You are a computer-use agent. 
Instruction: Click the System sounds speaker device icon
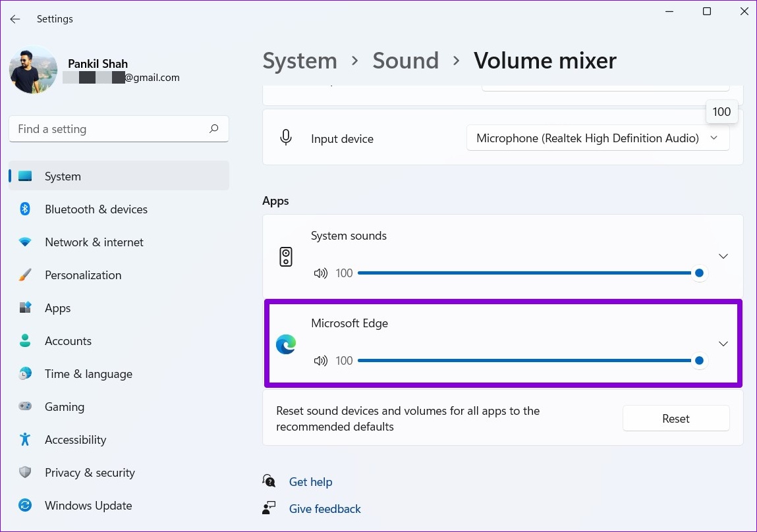click(x=285, y=256)
